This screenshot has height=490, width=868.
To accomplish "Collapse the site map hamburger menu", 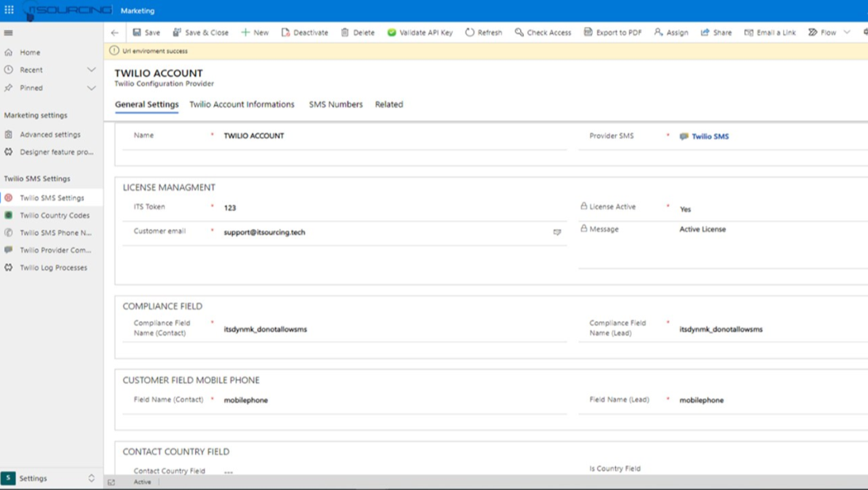I will click(x=8, y=33).
